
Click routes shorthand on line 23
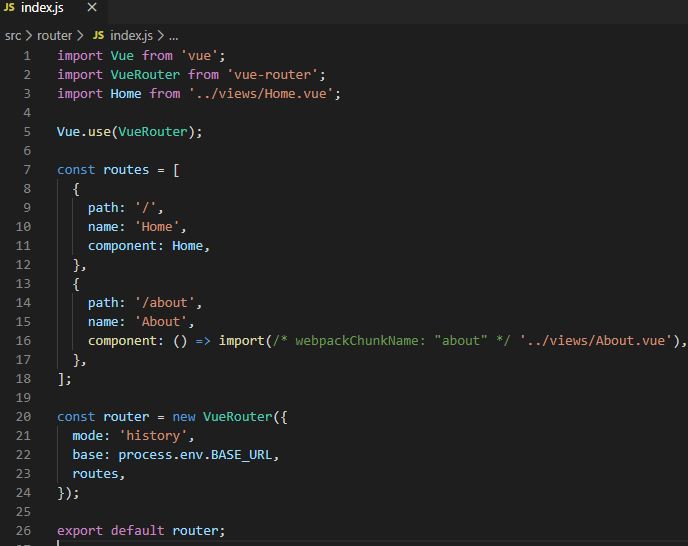click(95, 474)
